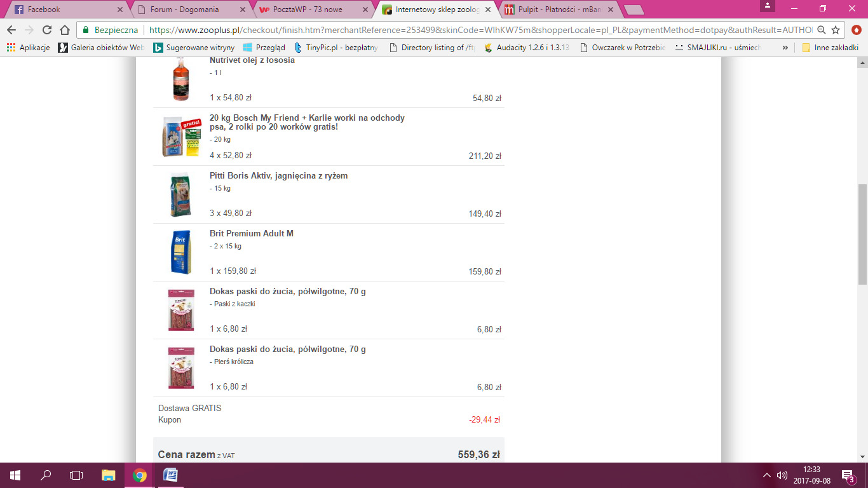Image resolution: width=868 pixels, height=488 pixels.
Task: Open Sugerowane witryny bookmark
Action: (194, 48)
